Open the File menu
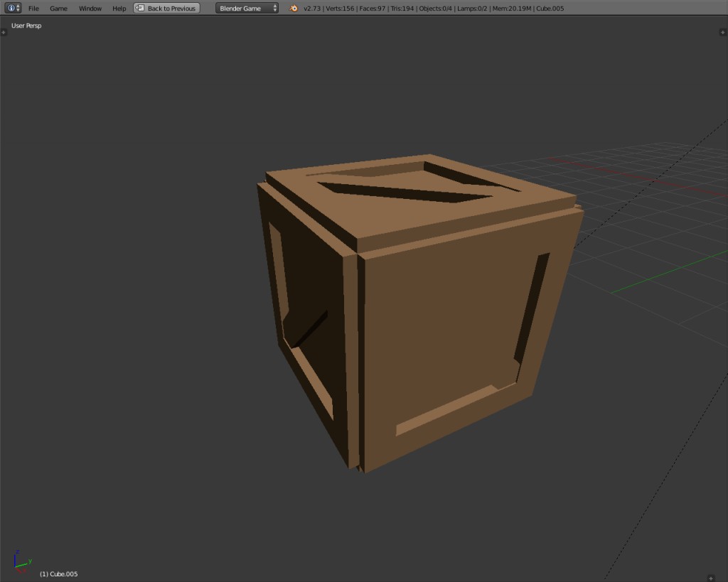The width and height of the screenshot is (728, 582). (x=33, y=9)
